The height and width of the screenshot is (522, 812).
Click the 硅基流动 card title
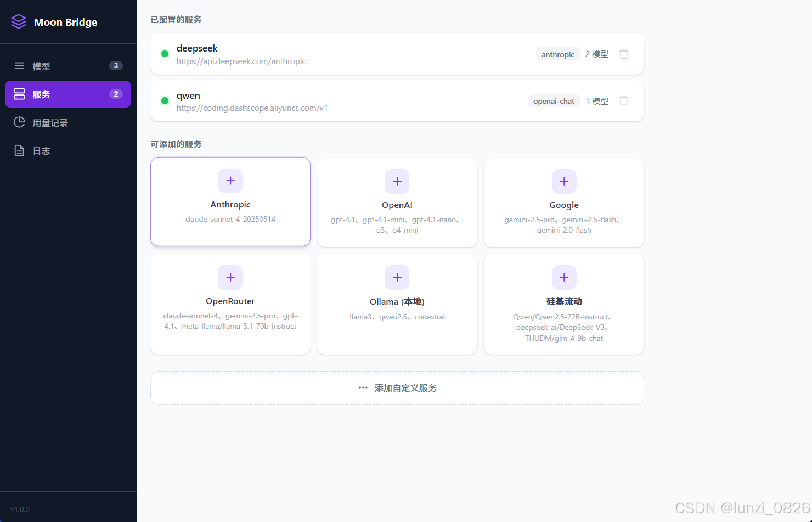click(x=564, y=301)
